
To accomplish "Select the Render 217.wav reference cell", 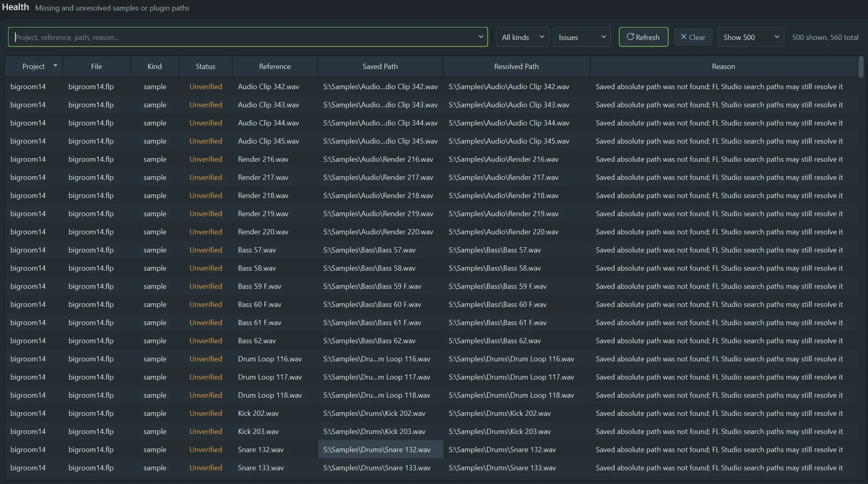I will click(275, 177).
